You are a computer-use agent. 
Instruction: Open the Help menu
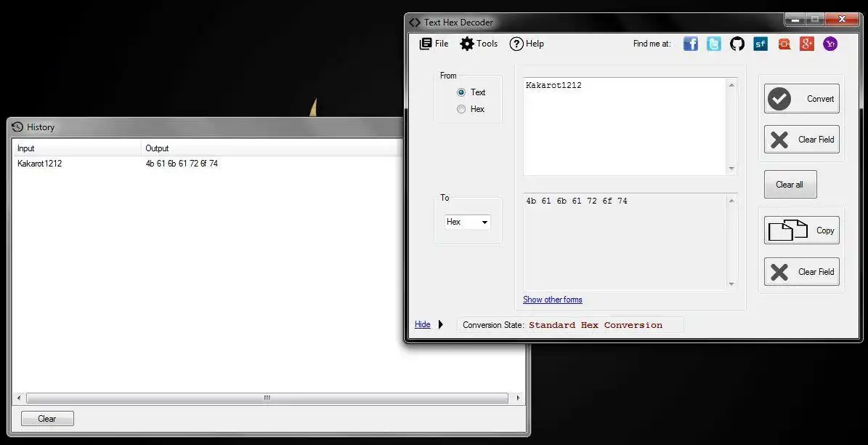[527, 44]
